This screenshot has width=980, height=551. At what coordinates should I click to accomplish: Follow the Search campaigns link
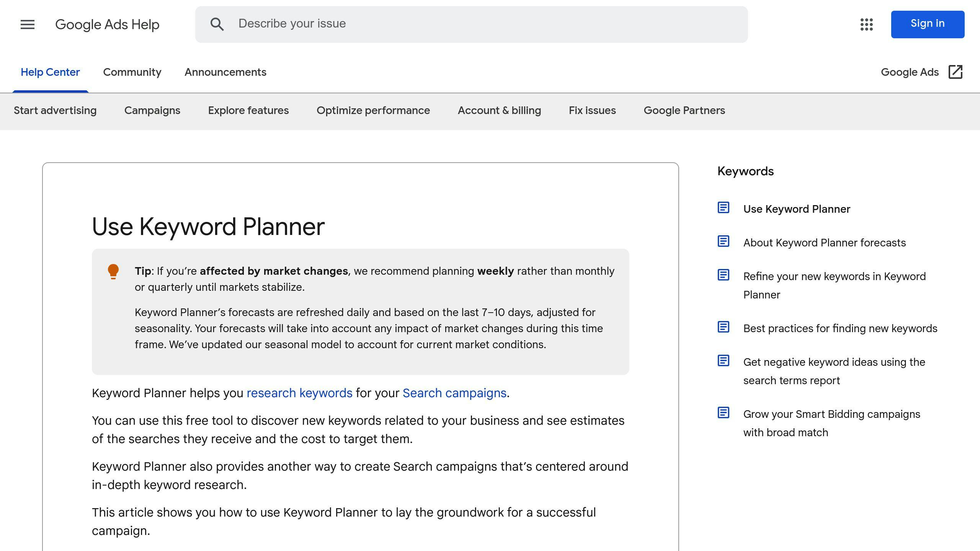click(x=454, y=393)
